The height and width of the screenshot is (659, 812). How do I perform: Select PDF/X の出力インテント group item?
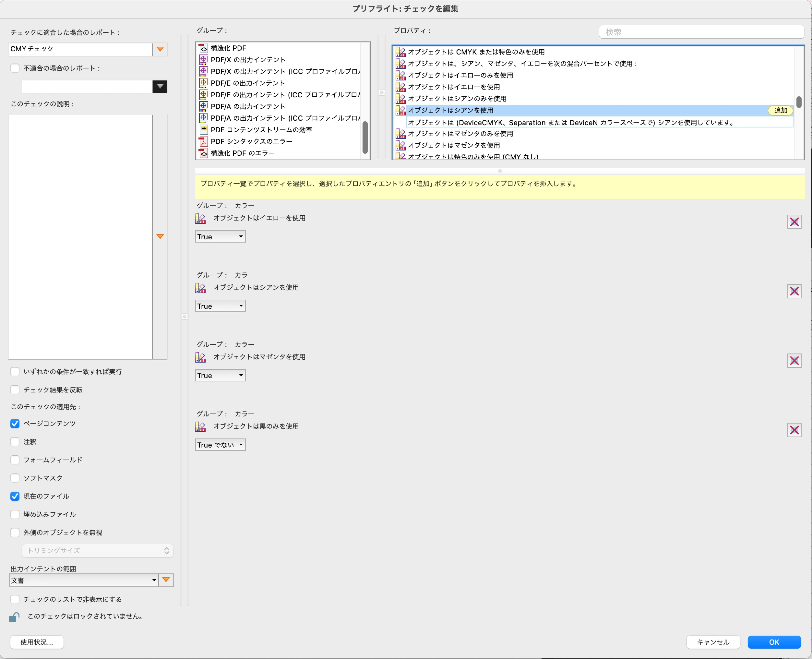click(248, 60)
